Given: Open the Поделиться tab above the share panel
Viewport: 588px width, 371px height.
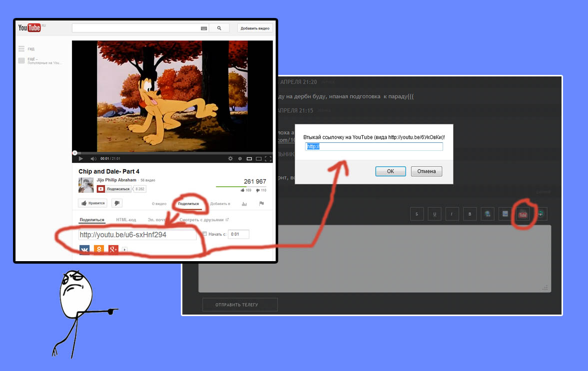Looking at the screenshot, I should [x=188, y=204].
